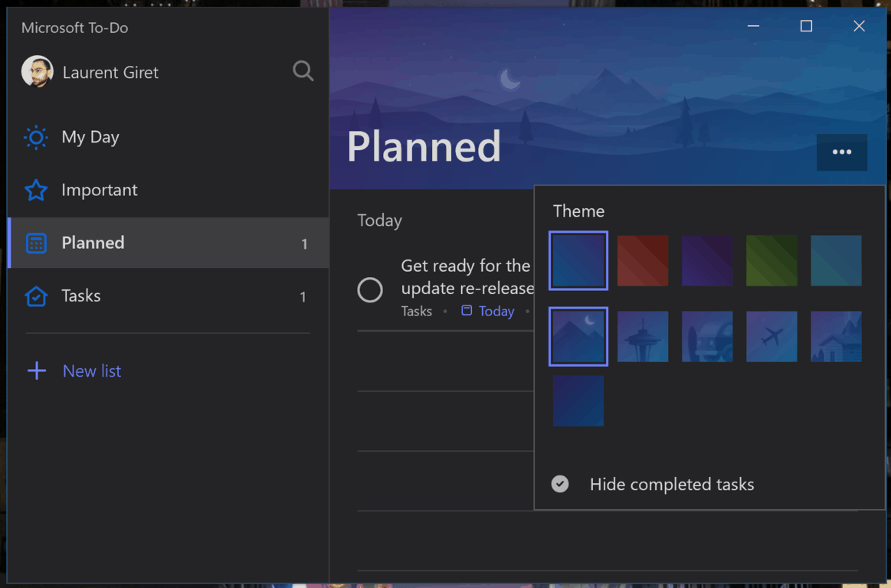Select the blue color theme swatch

[578, 261]
